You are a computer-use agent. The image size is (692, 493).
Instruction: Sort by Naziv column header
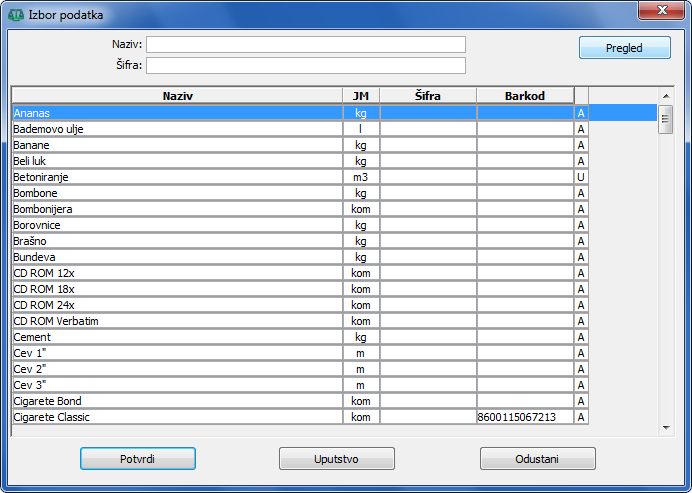[x=176, y=95]
